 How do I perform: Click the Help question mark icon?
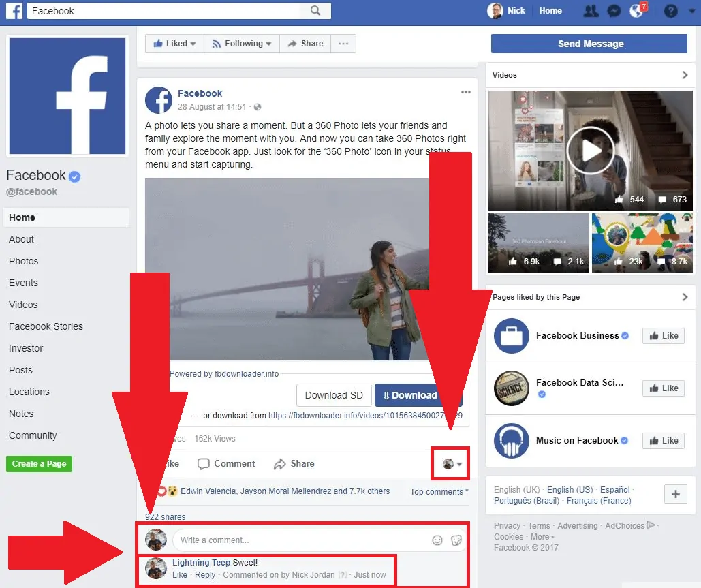click(670, 11)
